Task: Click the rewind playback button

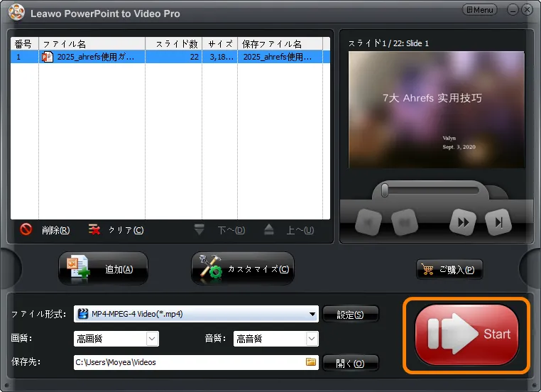Action: (x=405, y=222)
